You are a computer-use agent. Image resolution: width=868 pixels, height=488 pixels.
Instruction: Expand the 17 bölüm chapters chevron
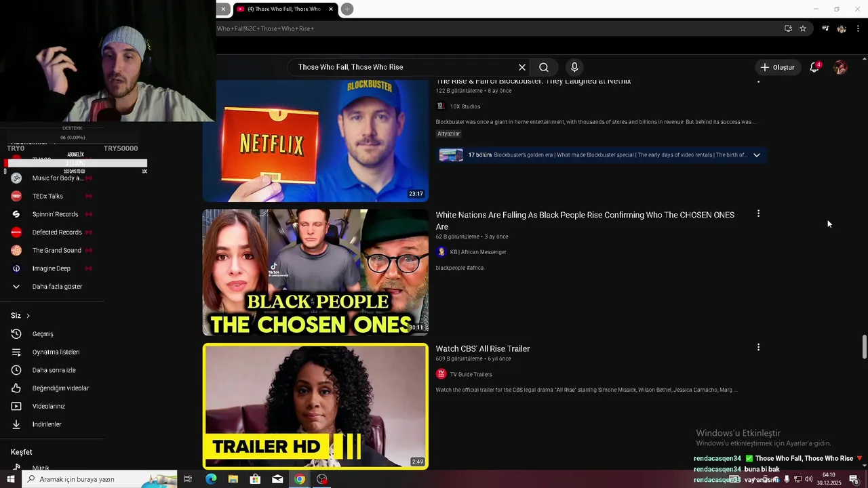point(757,155)
